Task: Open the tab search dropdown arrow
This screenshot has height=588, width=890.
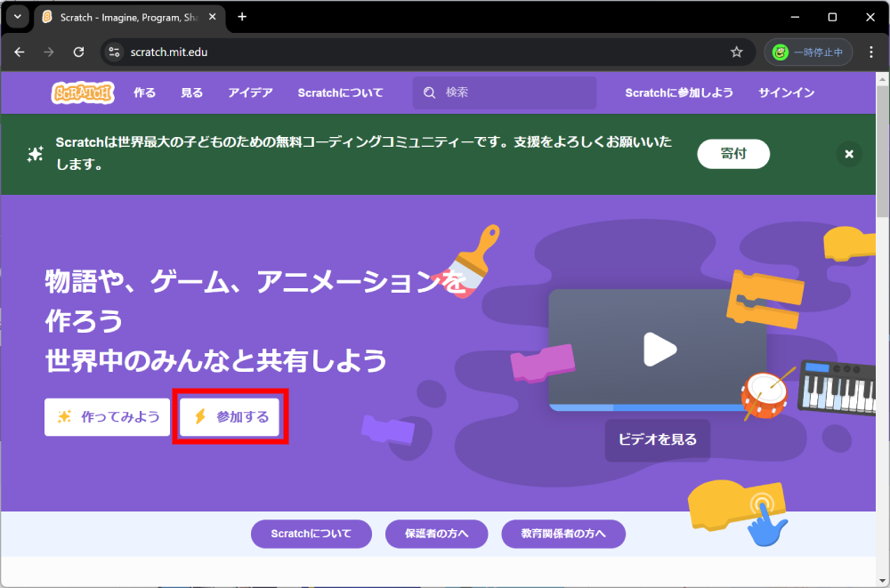Action: point(18,17)
